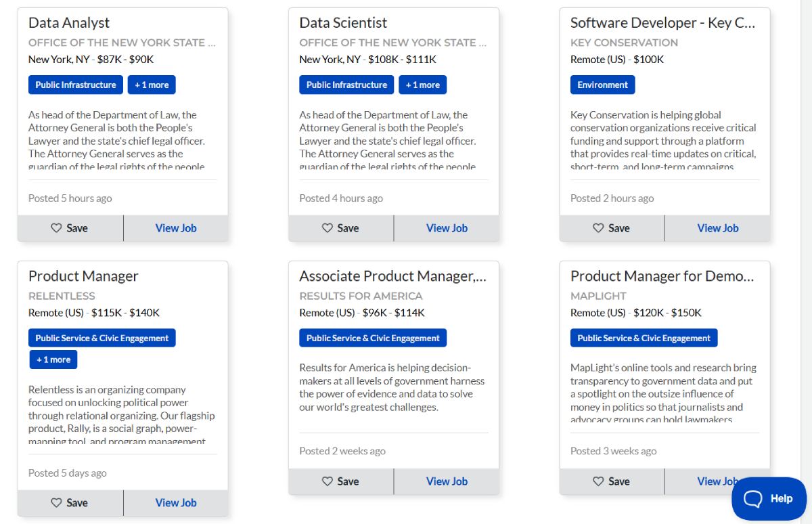Expand '+1 more' tags on Data Scientist card
The image size is (812, 524).
(x=423, y=85)
